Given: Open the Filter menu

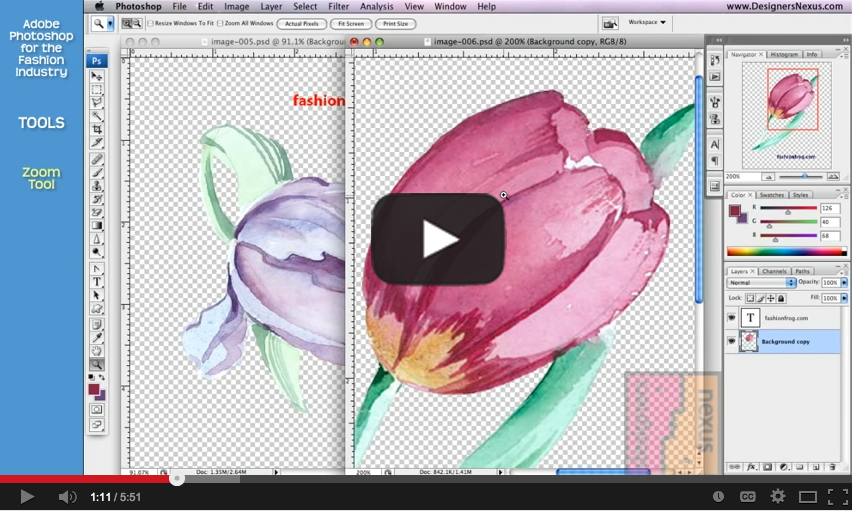Looking at the screenshot, I should 338,7.
